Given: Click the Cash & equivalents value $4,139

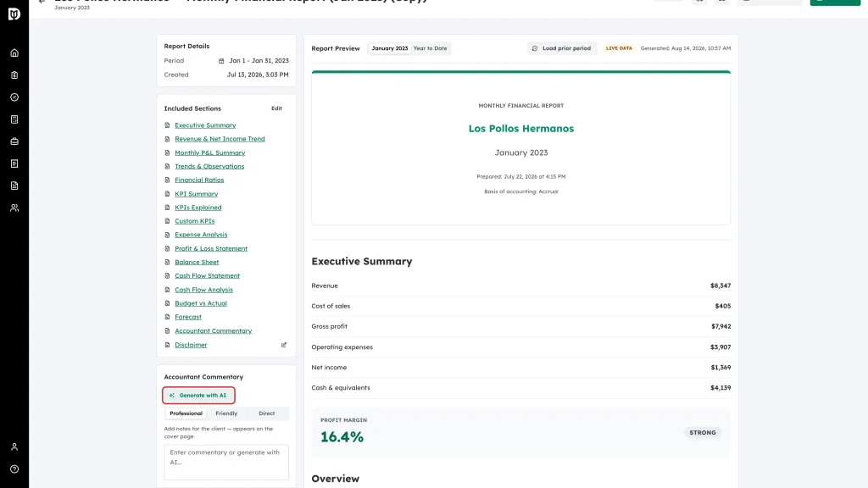Looking at the screenshot, I should coord(721,388).
